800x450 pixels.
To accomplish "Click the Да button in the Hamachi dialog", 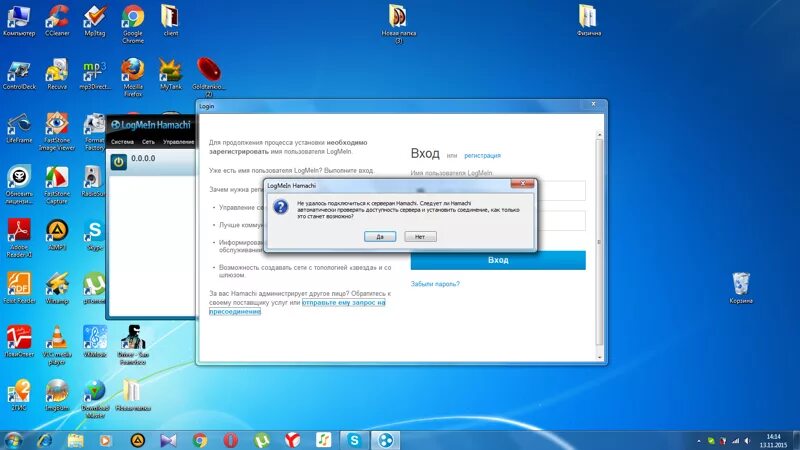I will coord(380,237).
